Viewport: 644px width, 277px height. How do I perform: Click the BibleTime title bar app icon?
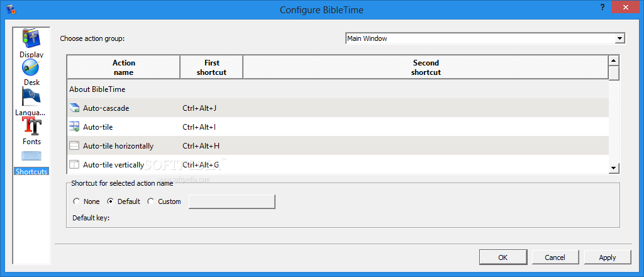tap(11, 9)
